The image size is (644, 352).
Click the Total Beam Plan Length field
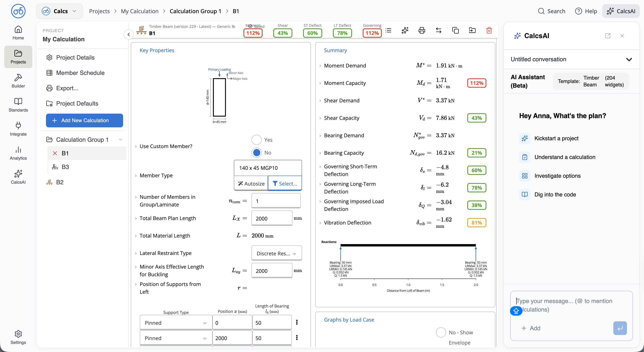272,218
